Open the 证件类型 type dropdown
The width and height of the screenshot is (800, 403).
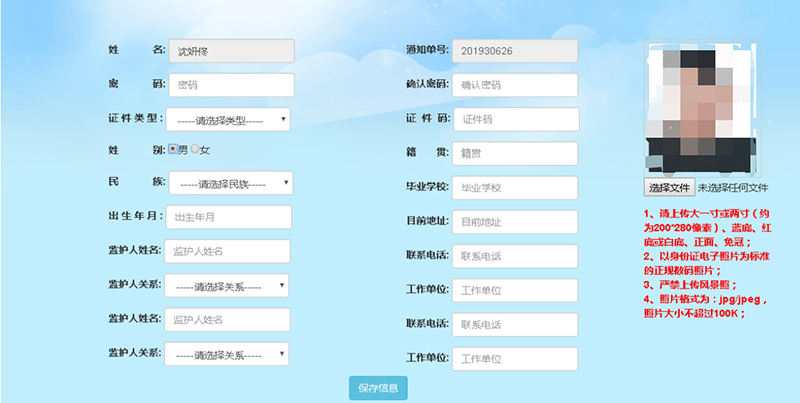point(228,119)
